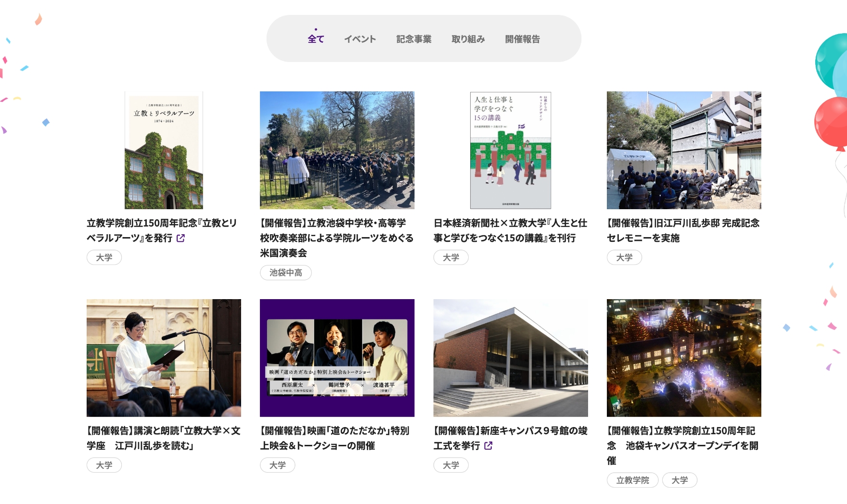Viewport: 847px width, 504px height.
Task: Click the 立教学院 tag on the last card
Action: 632,480
